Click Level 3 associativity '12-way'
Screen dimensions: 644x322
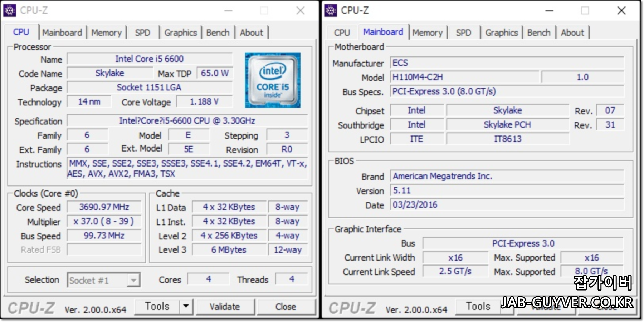(x=288, y=249)
